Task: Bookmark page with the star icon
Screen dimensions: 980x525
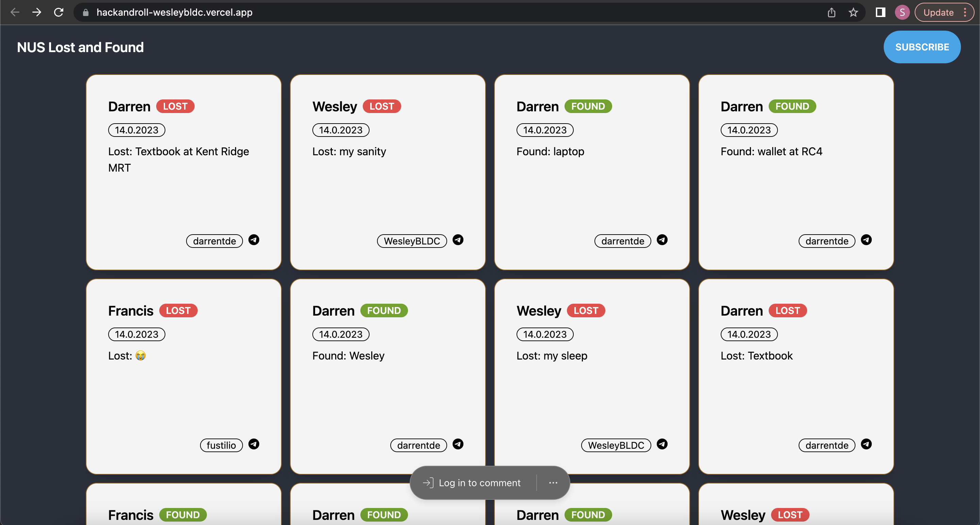Action: pos(853,13)
